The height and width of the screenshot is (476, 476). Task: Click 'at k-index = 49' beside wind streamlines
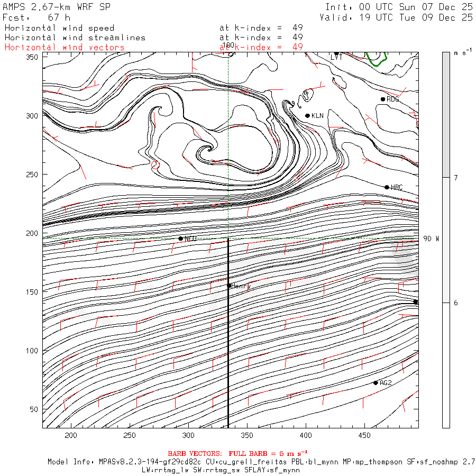[x=261, y=38]
